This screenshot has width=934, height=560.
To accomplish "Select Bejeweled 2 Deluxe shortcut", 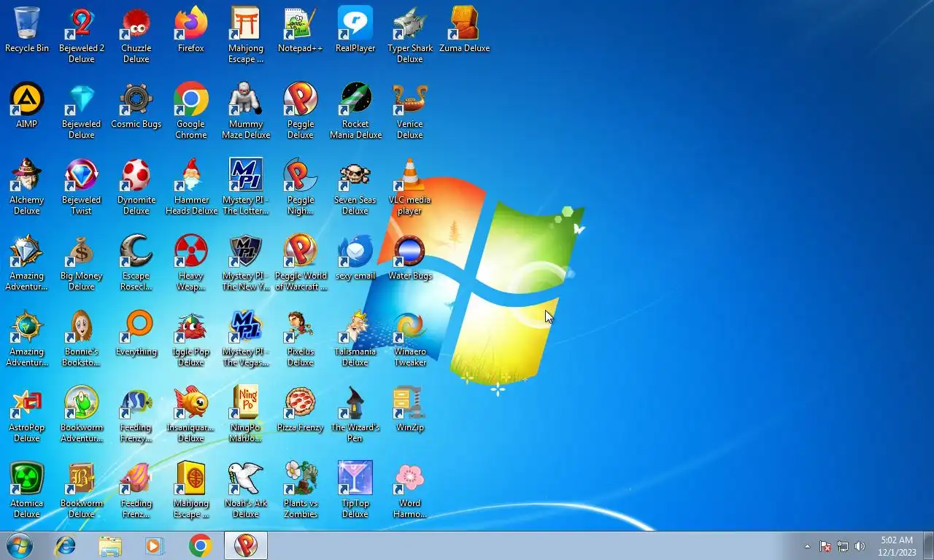I will click(82, 35).
